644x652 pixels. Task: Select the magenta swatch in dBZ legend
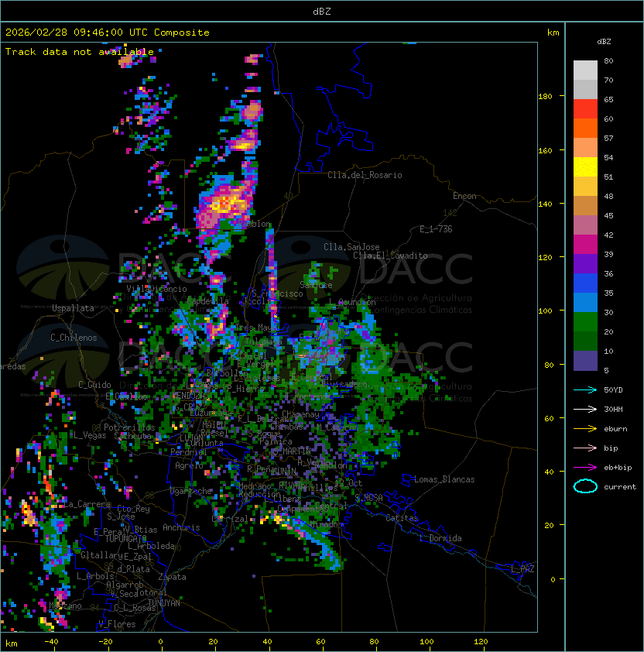point(585,245)
